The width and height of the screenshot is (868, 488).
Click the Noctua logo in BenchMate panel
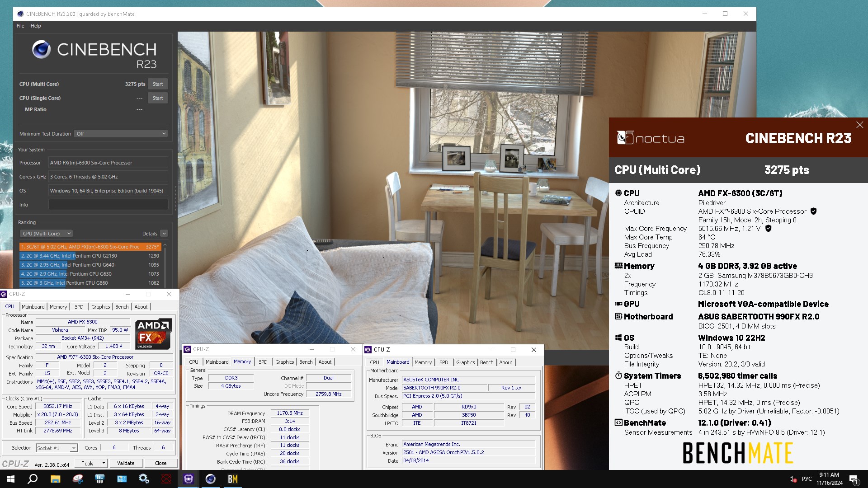click(x=651, y=138)
